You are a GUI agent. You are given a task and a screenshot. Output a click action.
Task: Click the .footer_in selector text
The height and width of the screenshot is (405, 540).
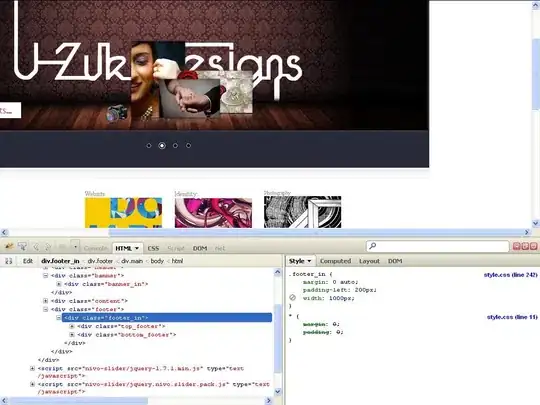[307, 274]
